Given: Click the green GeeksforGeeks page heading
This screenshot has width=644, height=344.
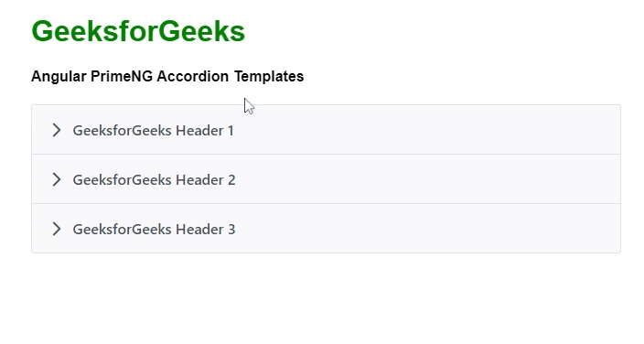Looking at the screenshot, I should (138, 31).
